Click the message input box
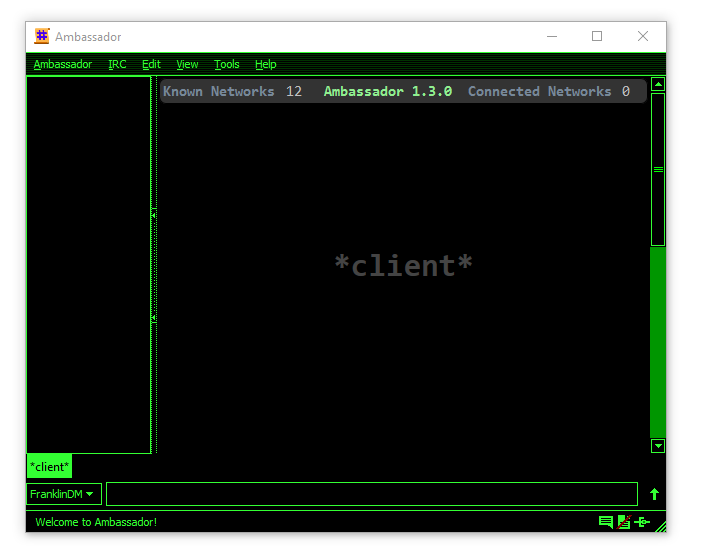Image resolution: width=707 pixels, height=560 pixels. [372, 494]
